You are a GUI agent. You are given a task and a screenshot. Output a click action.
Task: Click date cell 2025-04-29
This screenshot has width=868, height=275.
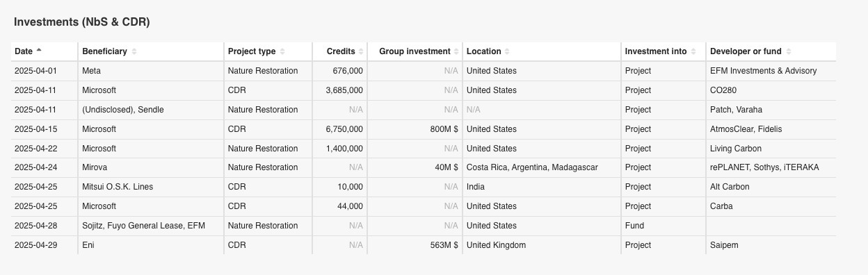(45, 245)
